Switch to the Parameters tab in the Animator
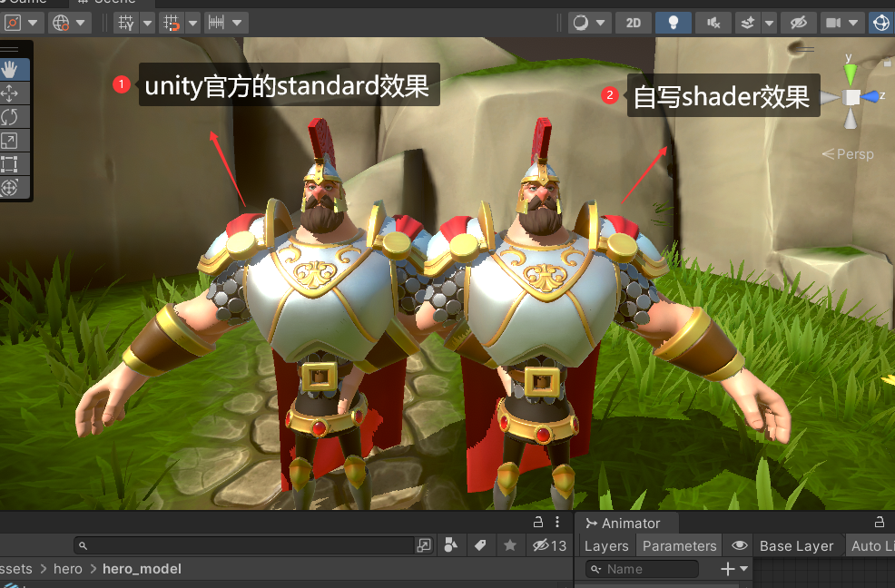This screenshot has width=895, height=588. [x=679, y=545]
